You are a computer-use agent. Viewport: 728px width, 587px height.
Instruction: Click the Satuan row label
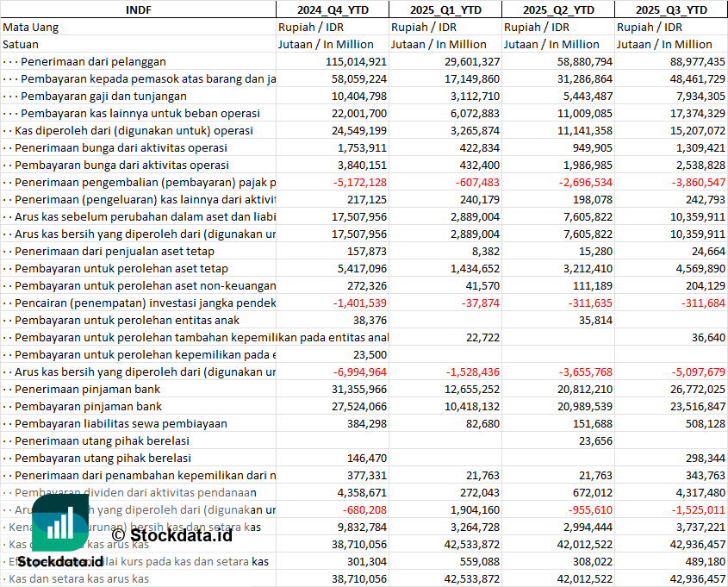[x=21, y=45]
